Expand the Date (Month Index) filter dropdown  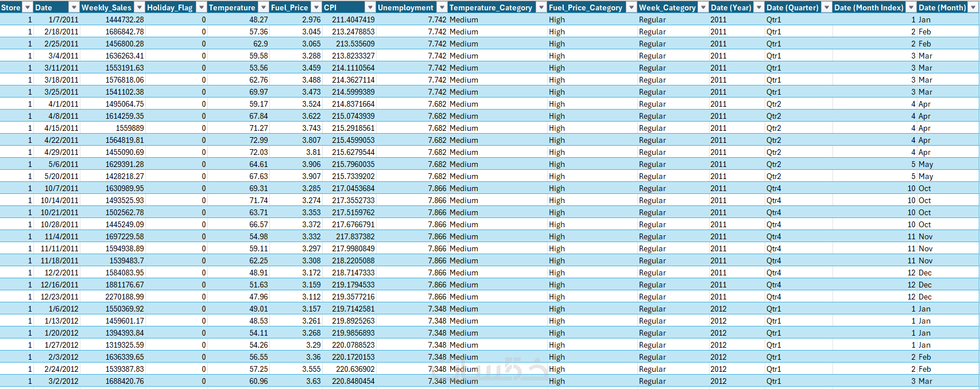(911, 7)
